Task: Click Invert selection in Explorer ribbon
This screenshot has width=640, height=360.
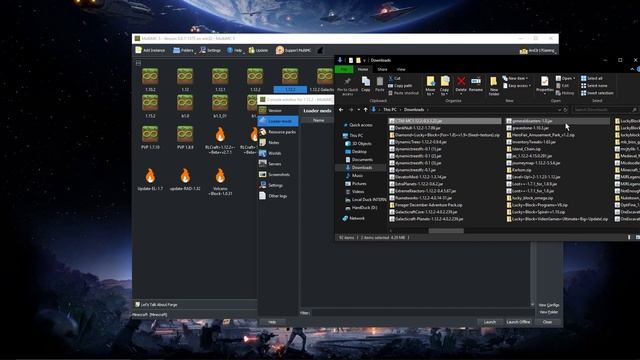Action: coord(597,93)
